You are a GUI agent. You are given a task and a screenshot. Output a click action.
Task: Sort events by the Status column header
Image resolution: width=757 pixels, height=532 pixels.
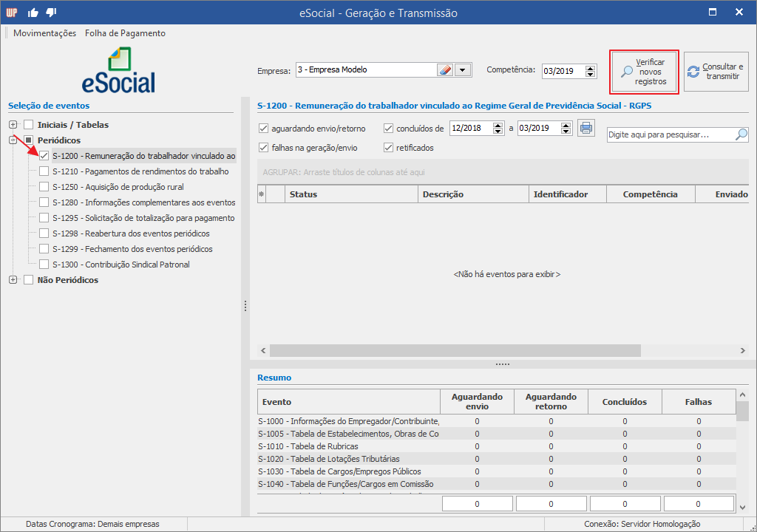tap(351, 194)
